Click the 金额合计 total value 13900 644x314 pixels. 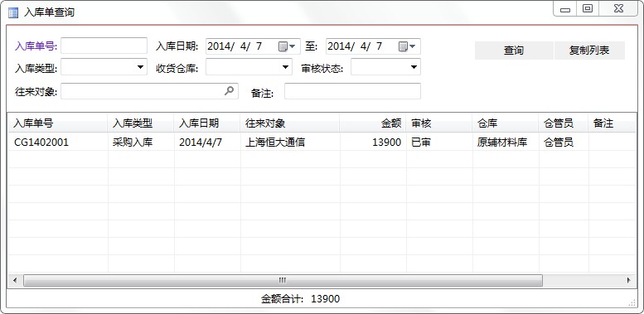tap(325, 299)
